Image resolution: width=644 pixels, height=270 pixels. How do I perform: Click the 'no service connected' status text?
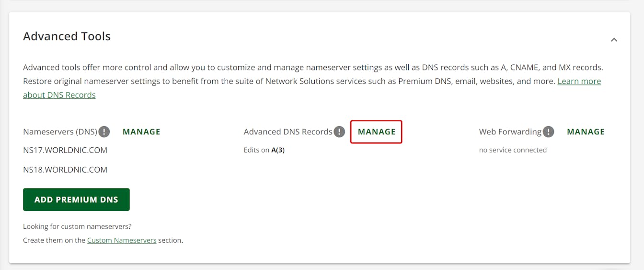(513, 150)
